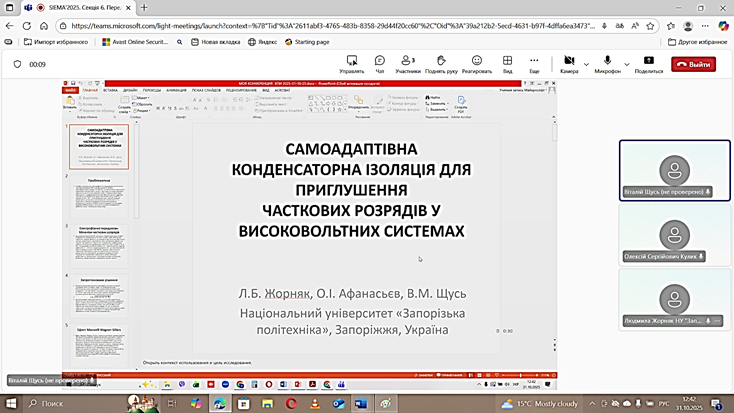This screenshot has height=413, width=734.
Task: Select Віталій Щусь participant tile
Action: tap(675, 170)
